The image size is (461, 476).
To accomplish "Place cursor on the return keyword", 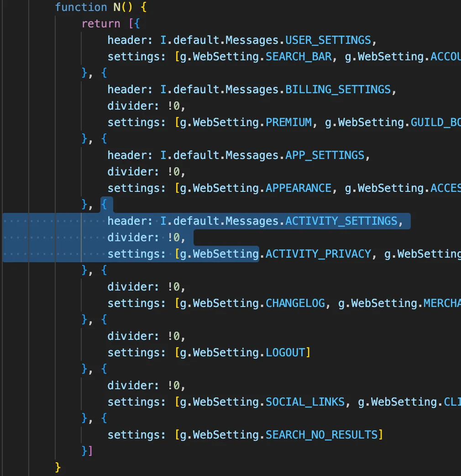I will (x=100, y=23).
